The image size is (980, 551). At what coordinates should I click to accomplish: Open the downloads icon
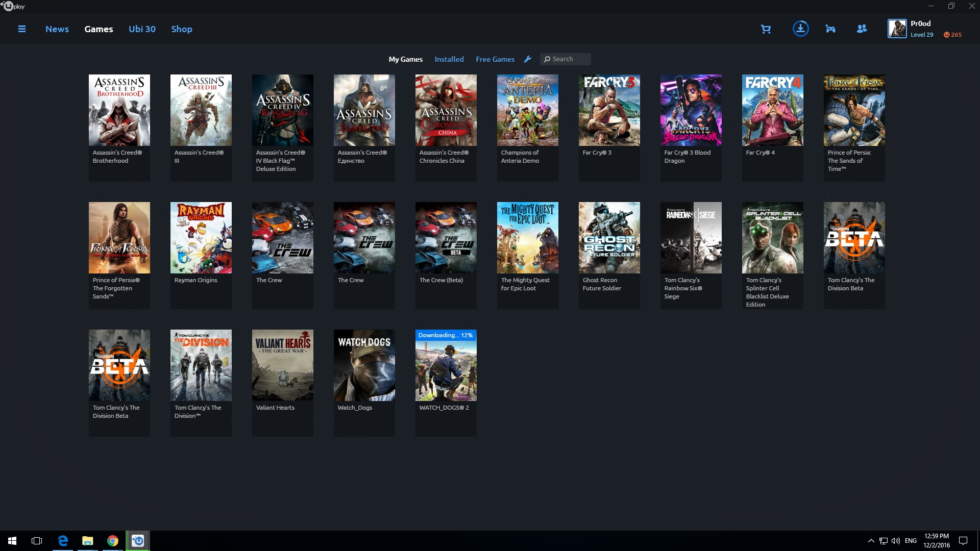[x=800, y=29]
